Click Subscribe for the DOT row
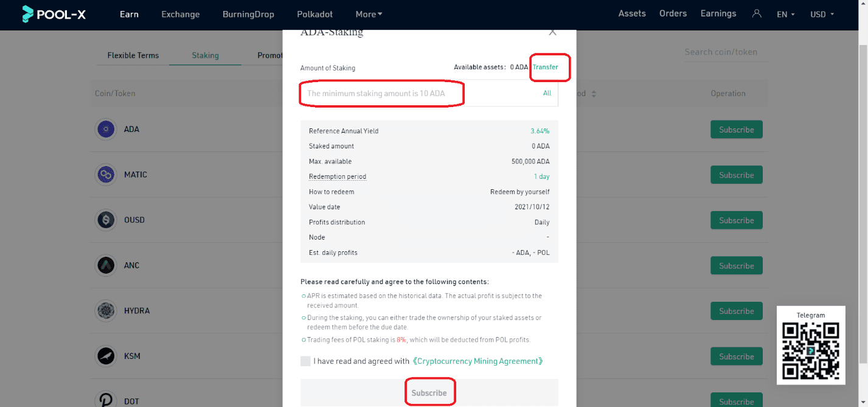This screenshot has height=407, width=868. 736,400
